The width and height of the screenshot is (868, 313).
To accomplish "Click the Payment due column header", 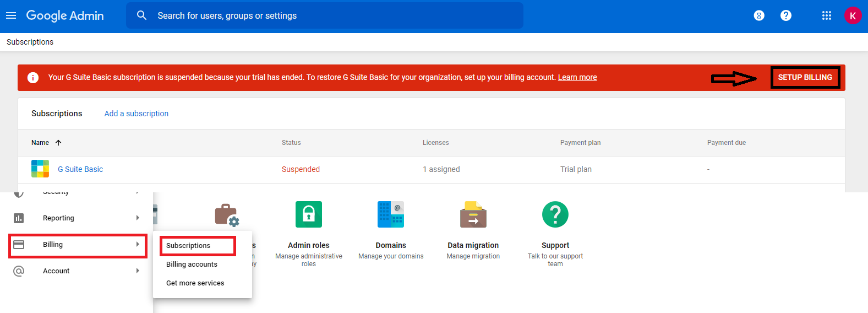I will [x=727, y=143].
